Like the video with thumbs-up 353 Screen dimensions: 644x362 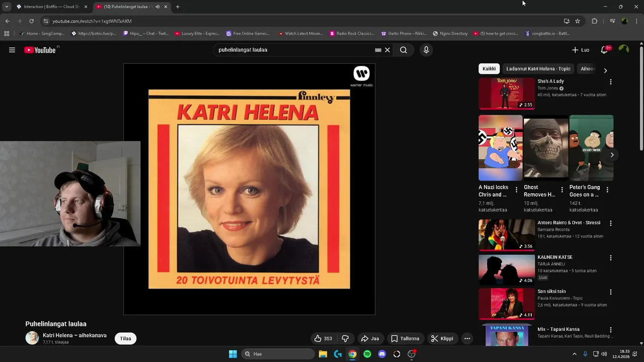323,338
